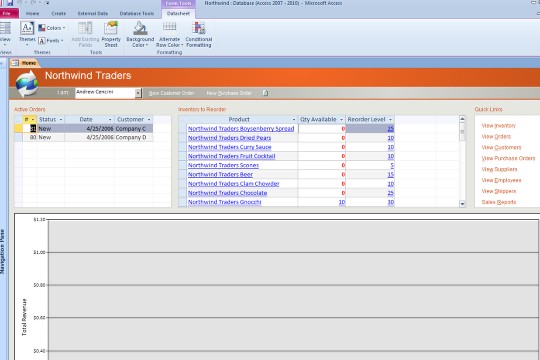This screenshot has height=360, width=540.
Task: Open the Date column filter dropdown
Action: click(110, 120)
